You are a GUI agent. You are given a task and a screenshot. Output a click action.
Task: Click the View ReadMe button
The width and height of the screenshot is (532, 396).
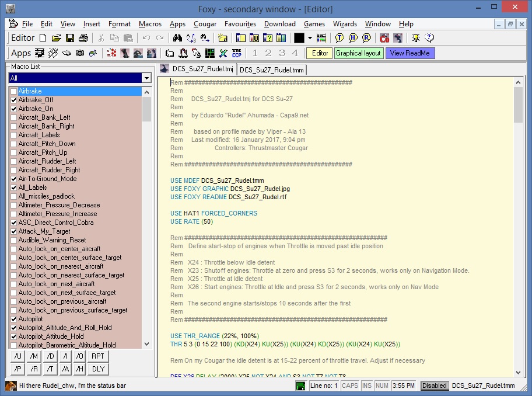[x=409, y=53]
